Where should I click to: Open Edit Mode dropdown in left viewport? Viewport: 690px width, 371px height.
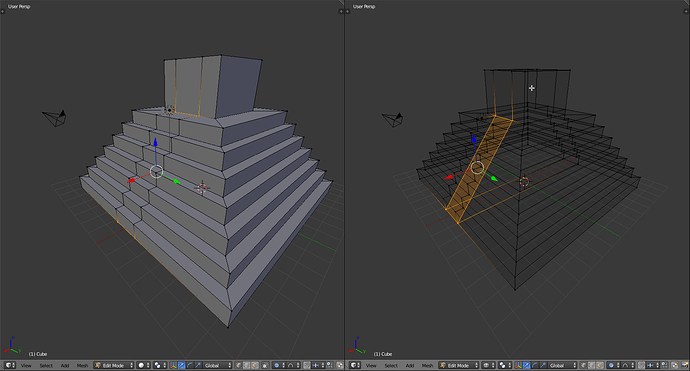tap(114, 365)
